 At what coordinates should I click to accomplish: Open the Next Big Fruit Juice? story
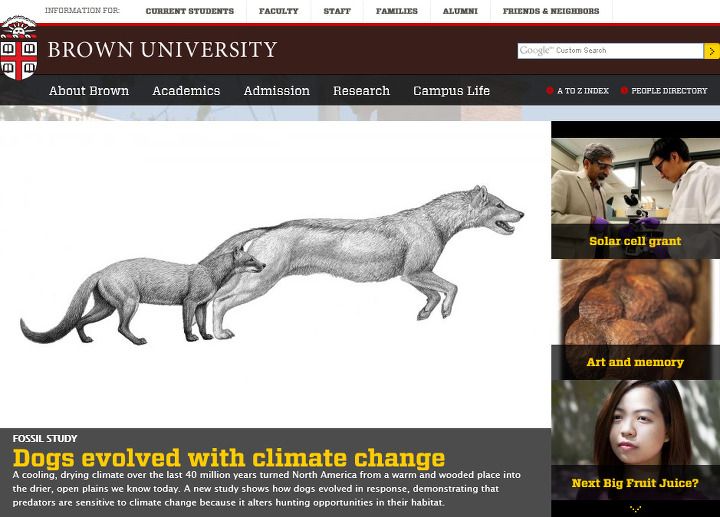pyautogui.click(x=636, y=440)
